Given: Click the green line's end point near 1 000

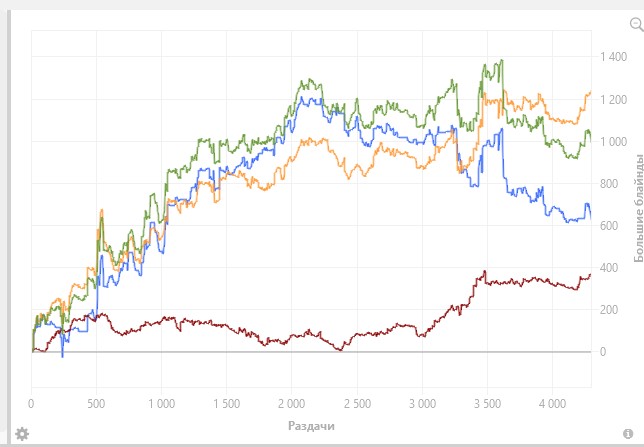Looking at the screenshot, I should [x=591, y=140].
